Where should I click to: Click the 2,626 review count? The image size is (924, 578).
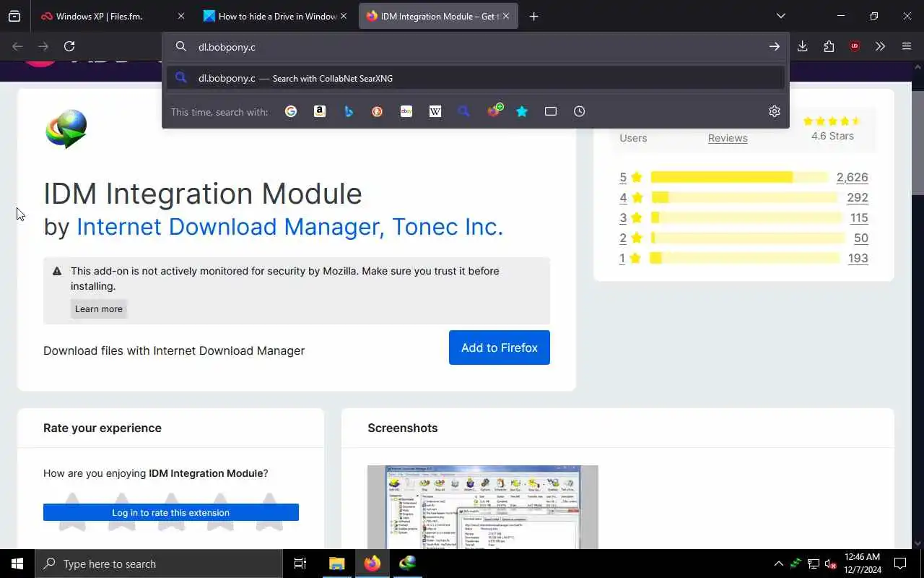tap(852, 177)
